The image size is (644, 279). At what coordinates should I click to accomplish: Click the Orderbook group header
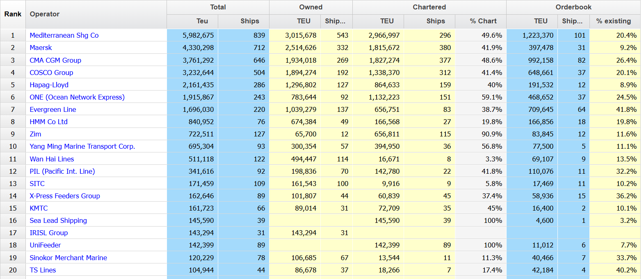tap(573, 7)
